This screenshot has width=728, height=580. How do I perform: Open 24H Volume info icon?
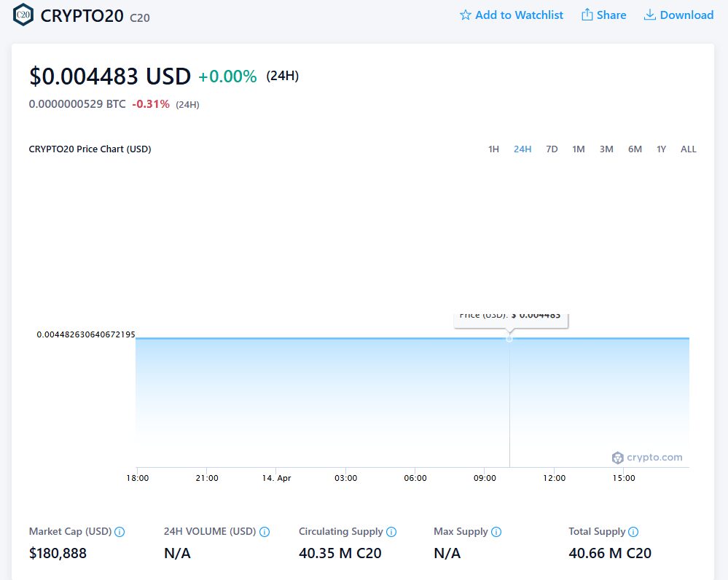(x=265, y=532)
